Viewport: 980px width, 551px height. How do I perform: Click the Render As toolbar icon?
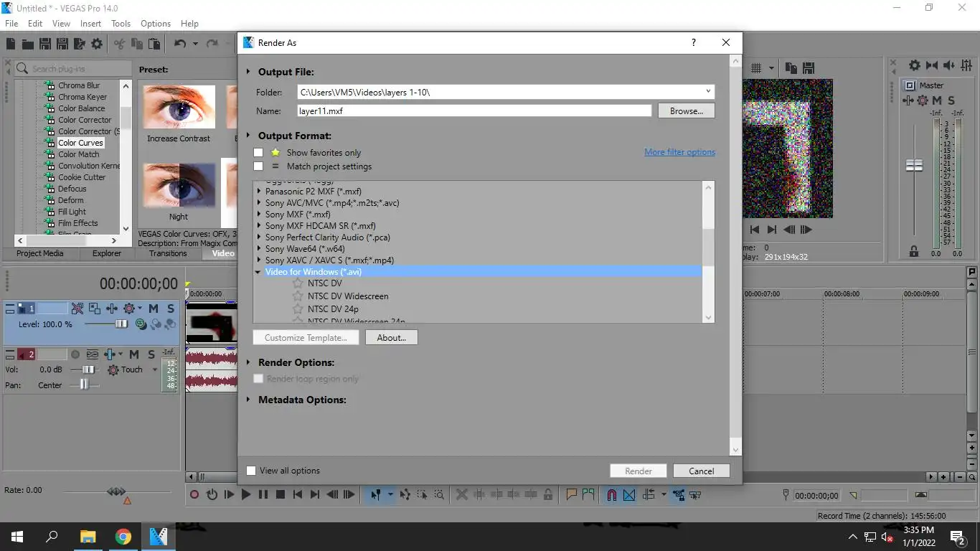pyautogui.click(x=79, y=44)
